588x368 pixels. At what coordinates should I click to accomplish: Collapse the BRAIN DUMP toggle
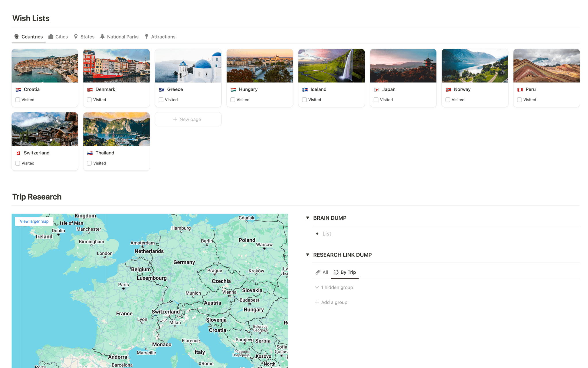click(307, 218)
